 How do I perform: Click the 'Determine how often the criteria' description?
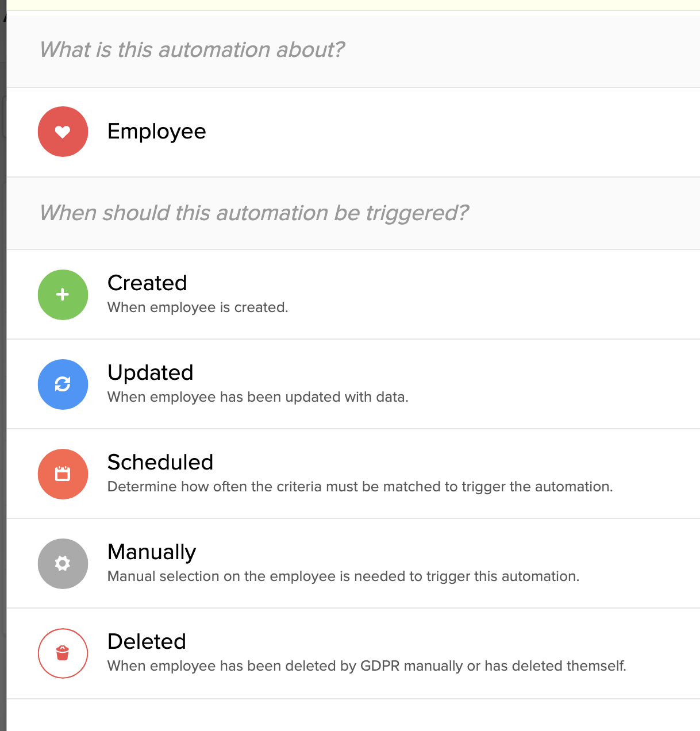click(360, 487)
